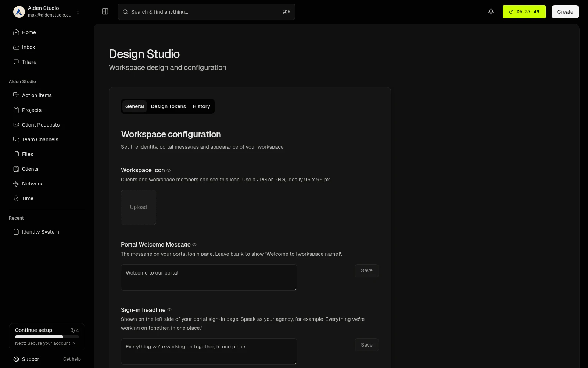
Task: Open workspace menu three-dot icon
Action: click(78, 12)
